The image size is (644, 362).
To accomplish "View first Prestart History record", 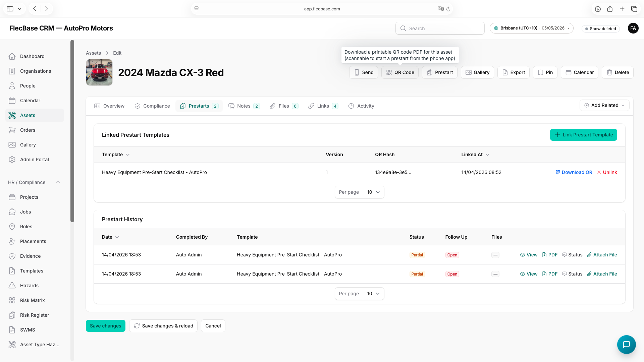I will tap(529, 255).
